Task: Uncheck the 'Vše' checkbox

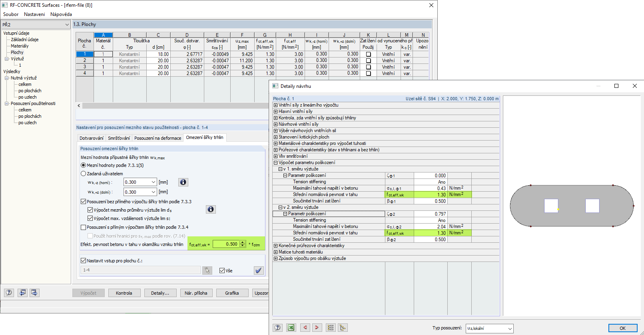Action: pos(222,271)
